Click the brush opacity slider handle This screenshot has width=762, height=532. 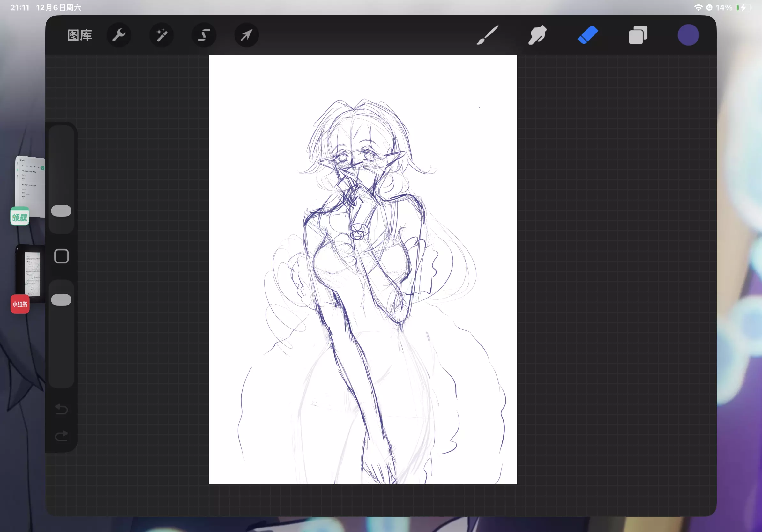(x=61, y=300)
